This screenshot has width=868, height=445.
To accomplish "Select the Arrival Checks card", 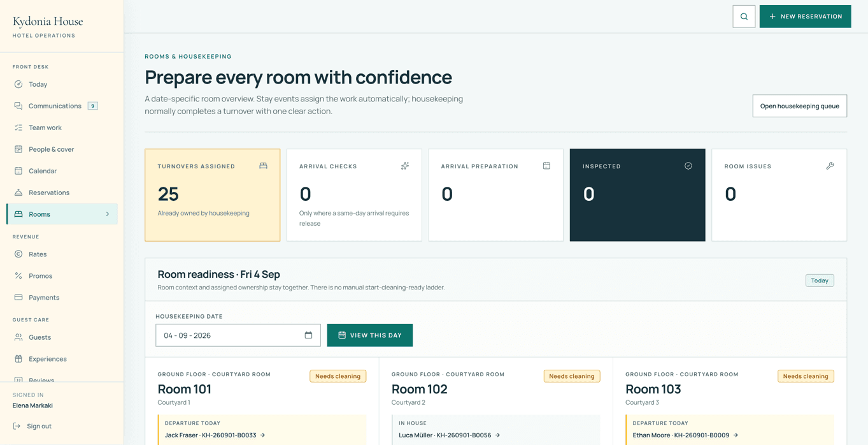I will coord(354,195).
